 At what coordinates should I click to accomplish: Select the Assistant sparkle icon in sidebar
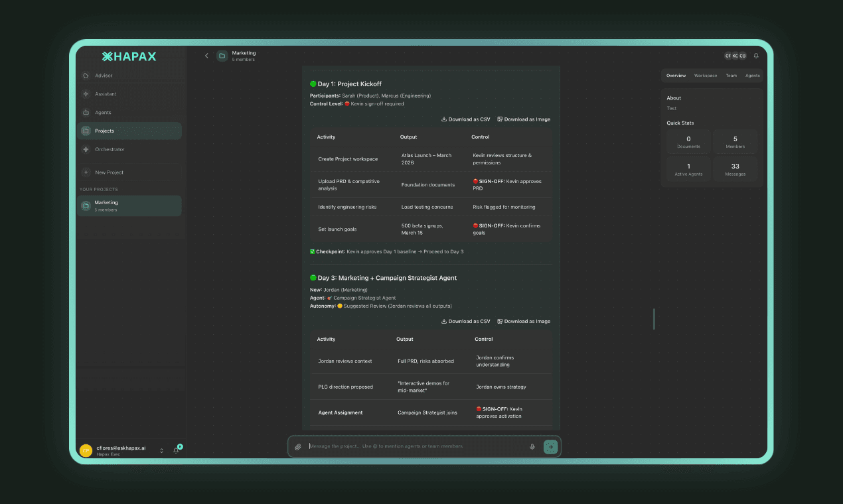[86, 94]
